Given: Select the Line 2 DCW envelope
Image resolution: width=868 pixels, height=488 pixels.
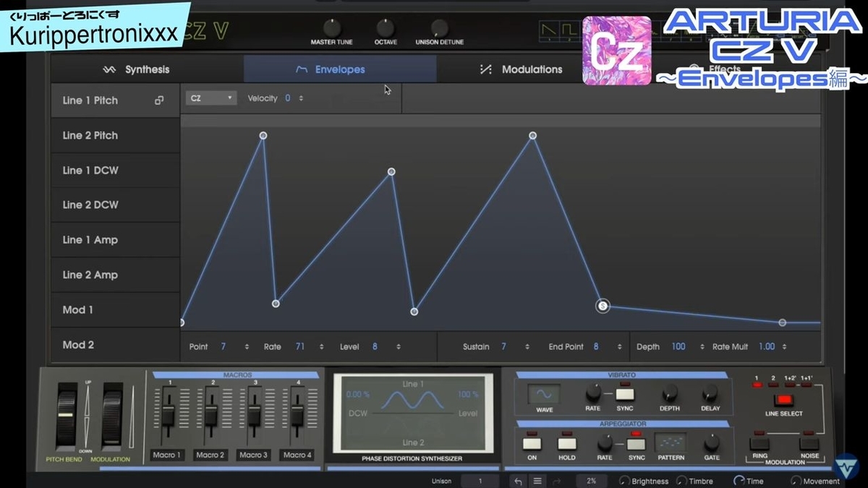Looking at the screenshot, I should point(115,205).
